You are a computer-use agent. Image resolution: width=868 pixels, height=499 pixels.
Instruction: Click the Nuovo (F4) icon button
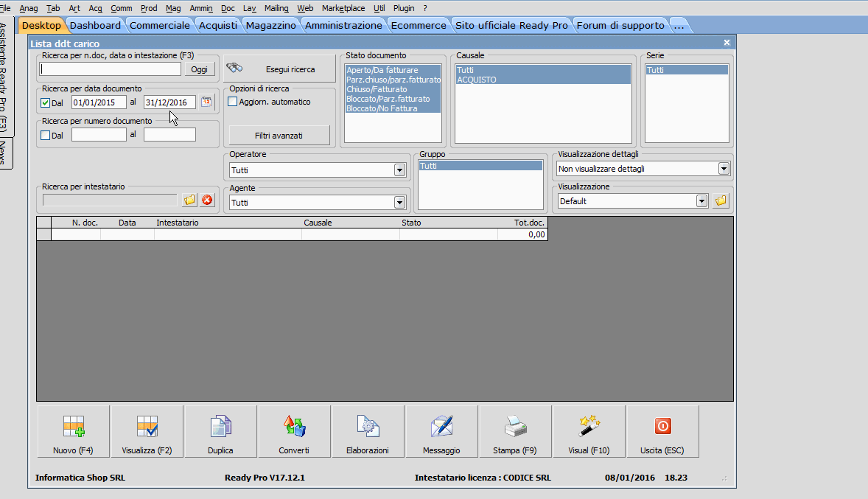73,431
